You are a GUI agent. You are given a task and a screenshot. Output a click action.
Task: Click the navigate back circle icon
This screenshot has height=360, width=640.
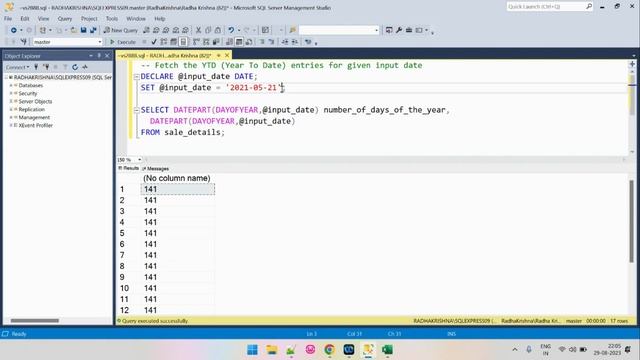(x=13, y=30)
